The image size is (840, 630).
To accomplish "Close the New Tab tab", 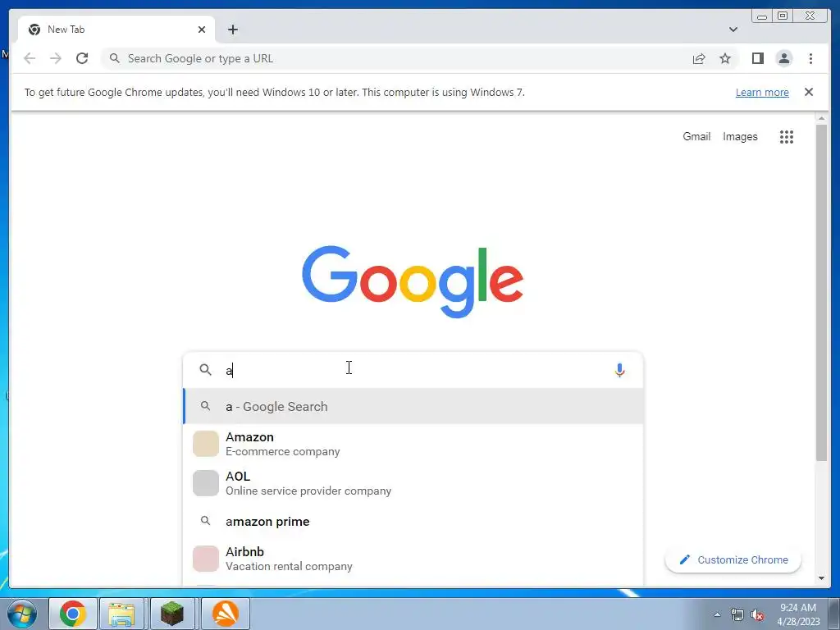I will pos(202,30).
